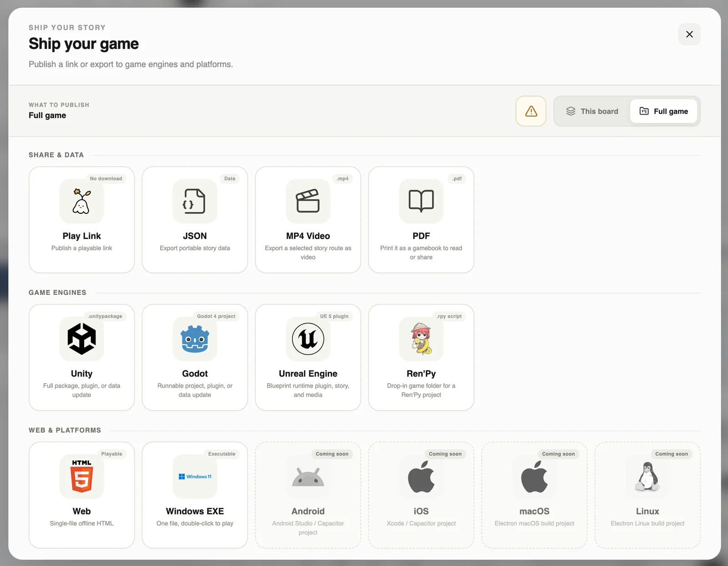
Task: Select the iOS Apple logo
Action: 421,476
